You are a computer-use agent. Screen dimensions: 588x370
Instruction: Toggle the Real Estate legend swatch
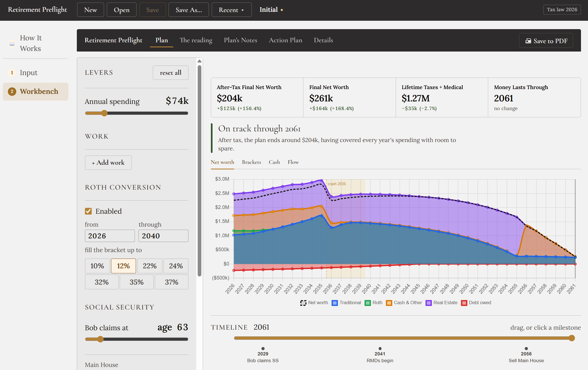[428, 303]
